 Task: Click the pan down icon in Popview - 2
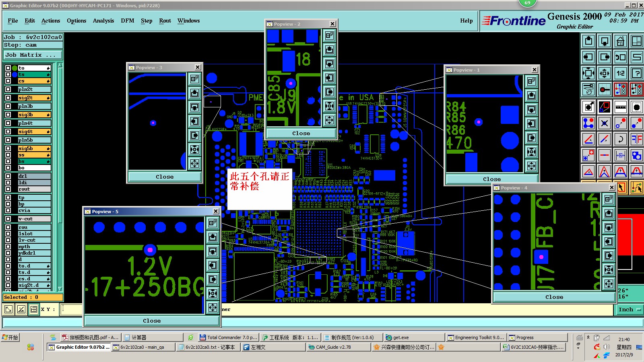click(x=329, y=64)
